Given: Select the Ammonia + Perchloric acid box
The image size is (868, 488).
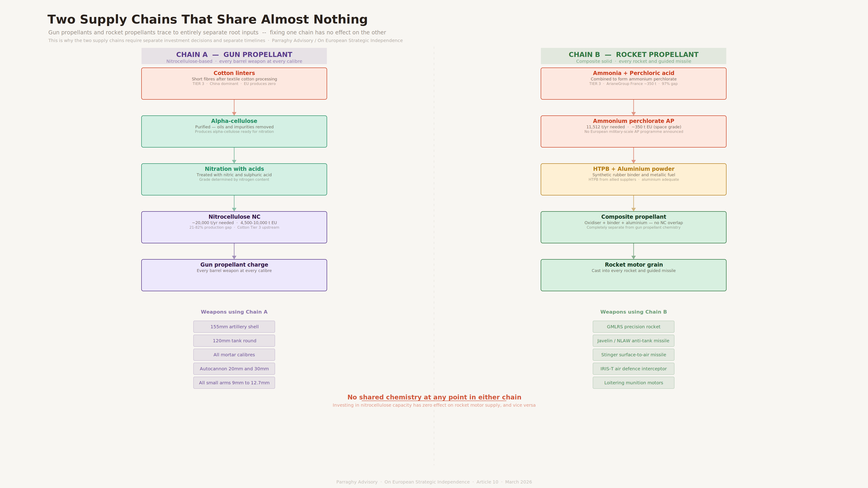Looking at the screenshot, I should click(x=633, y=84).
